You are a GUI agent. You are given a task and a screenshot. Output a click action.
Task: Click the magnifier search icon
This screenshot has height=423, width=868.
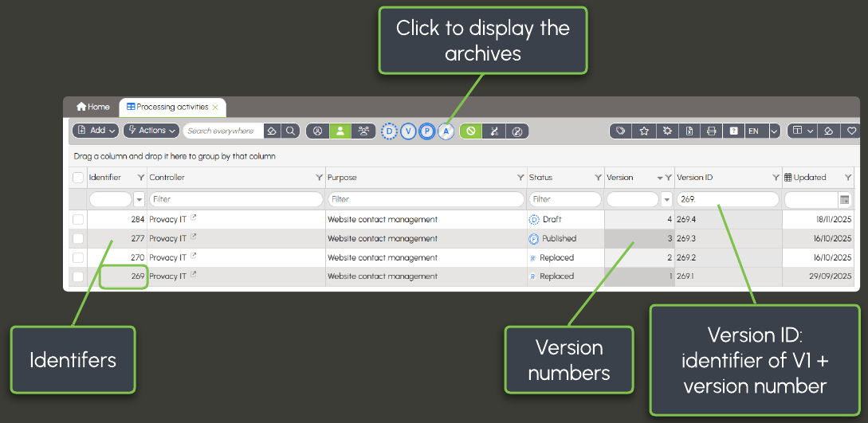point(292,131)
